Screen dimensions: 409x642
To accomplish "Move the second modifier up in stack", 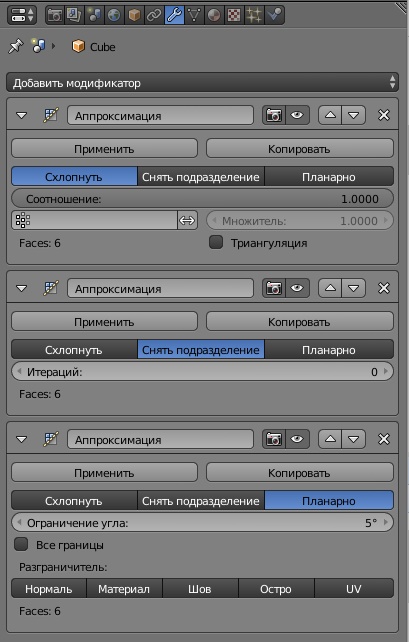I will point(330,288).
